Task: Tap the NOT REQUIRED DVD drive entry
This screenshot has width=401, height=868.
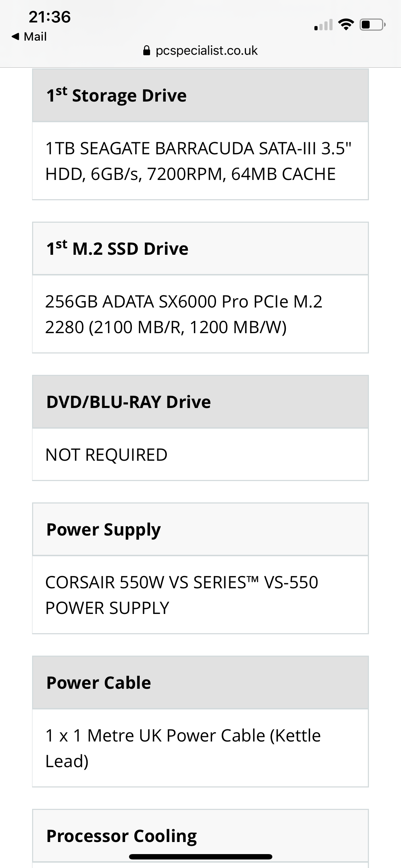Action: [200, 455]
